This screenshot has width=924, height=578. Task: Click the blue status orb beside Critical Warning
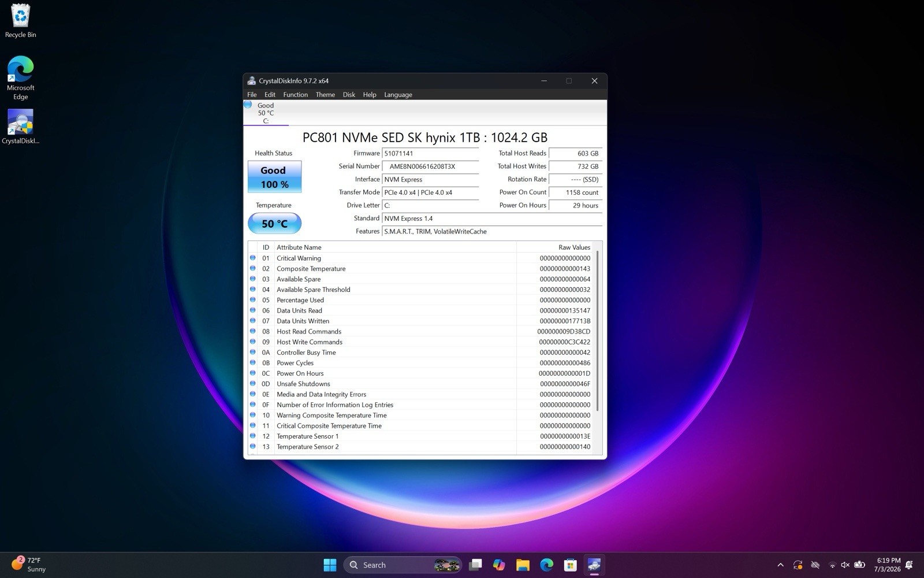253,258
